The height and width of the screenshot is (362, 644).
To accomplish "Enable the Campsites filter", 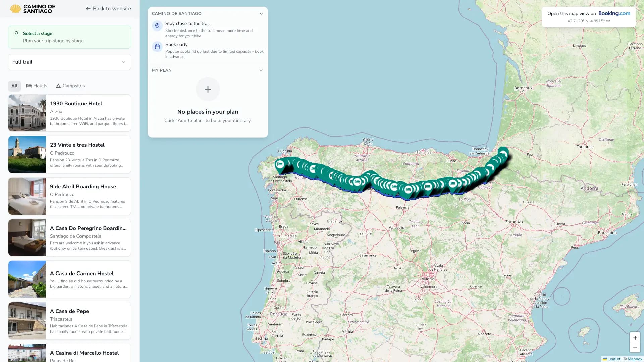I will tap(70, 86).
